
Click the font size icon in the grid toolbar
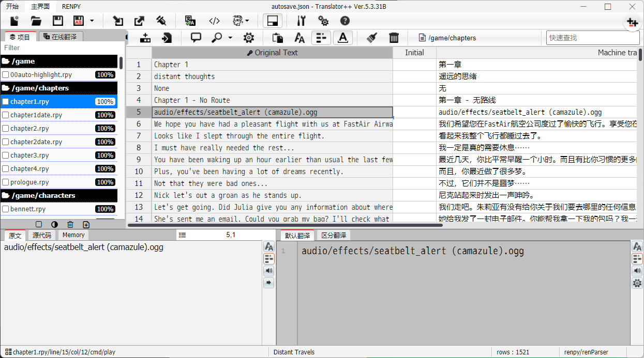[299, 38]
